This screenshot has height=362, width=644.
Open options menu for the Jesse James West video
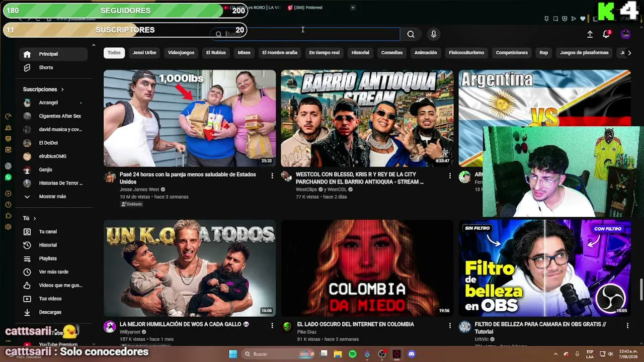click(272, 175)
